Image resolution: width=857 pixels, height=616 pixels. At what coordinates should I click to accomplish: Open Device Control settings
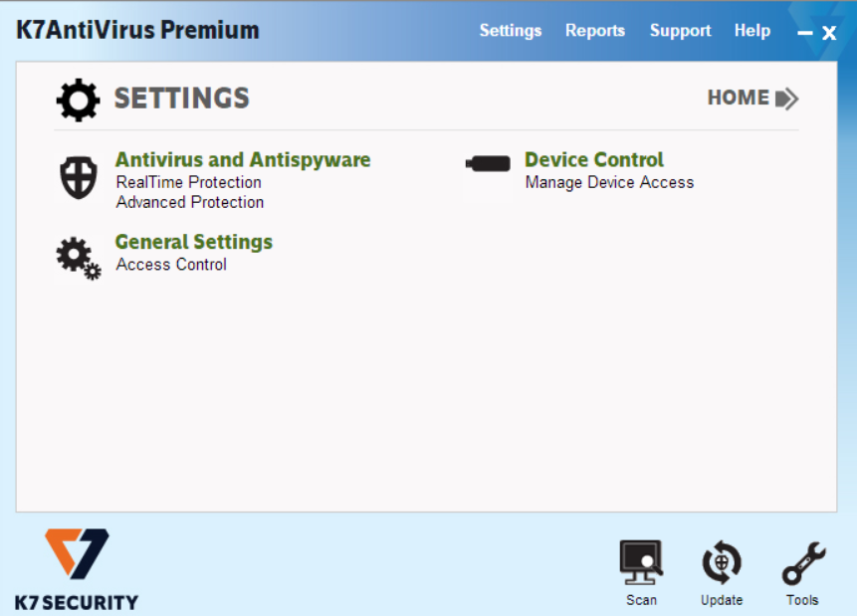click(593, 159)
